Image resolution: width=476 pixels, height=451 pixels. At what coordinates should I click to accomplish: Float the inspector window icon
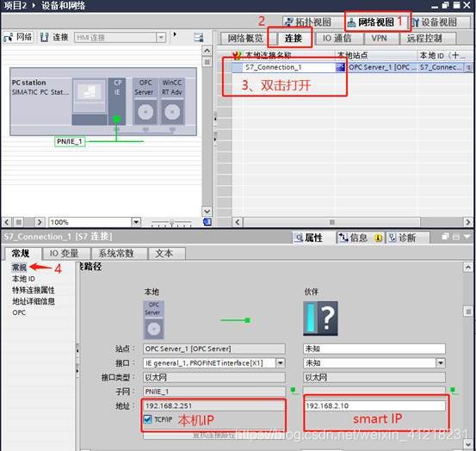pyautogui.click(x=445, y=237)
